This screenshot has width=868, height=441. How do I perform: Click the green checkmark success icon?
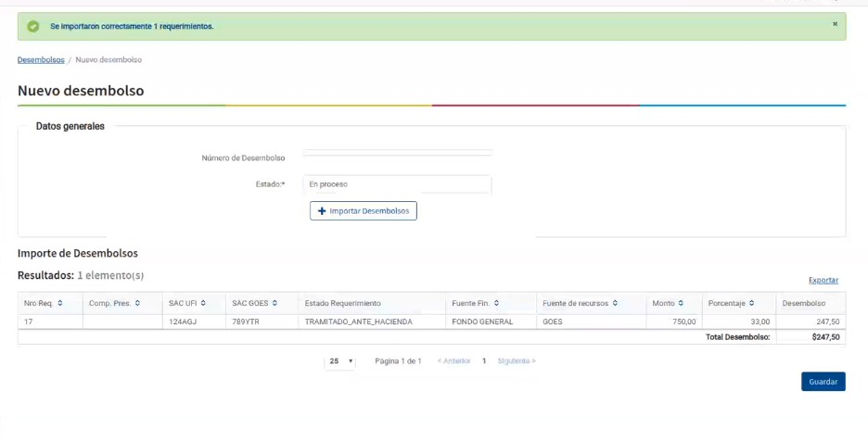point(33,26)
